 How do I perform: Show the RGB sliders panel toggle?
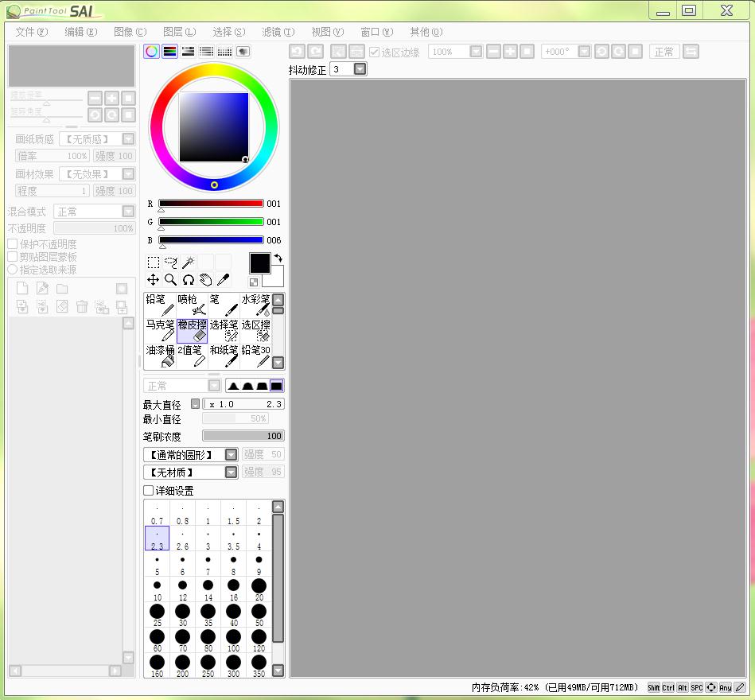(169, 52)
